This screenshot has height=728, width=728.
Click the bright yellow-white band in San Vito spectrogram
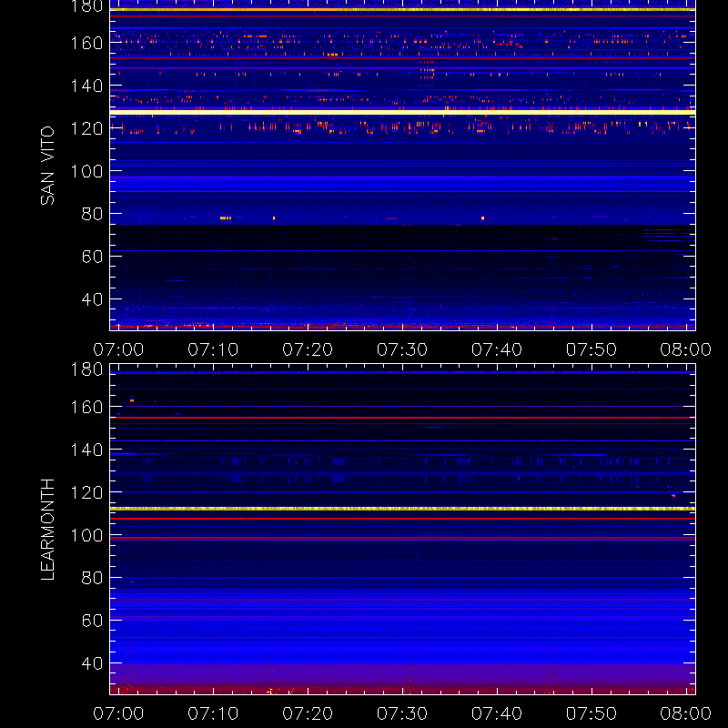point(402,112)
